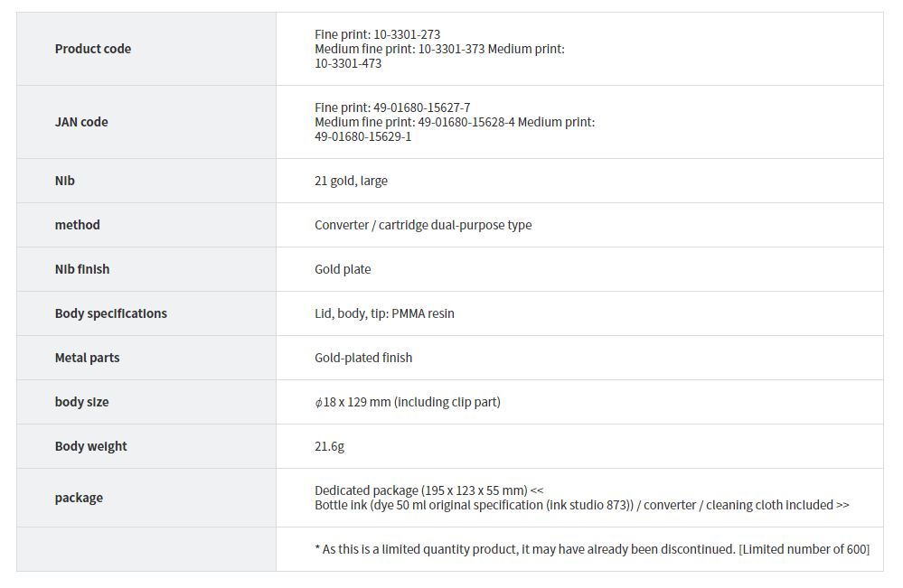Click the Body weight heading
Viewport: 903px width, 588px height.
point(91,446)
